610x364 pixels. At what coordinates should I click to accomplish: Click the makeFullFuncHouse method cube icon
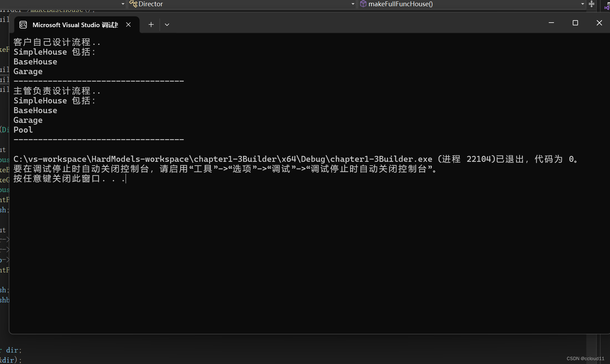[363, 4]
